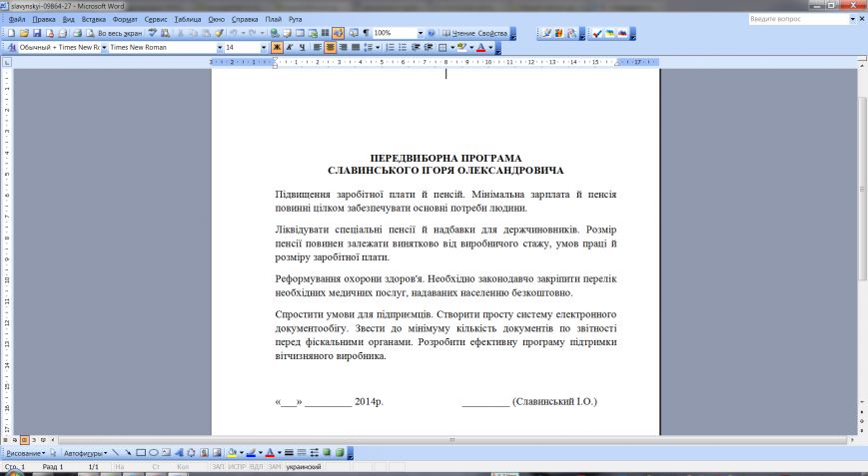Open the font size 14 dropdown
Image resolution: width=868 pixels, height=476 pixels.
click(264, 48)
